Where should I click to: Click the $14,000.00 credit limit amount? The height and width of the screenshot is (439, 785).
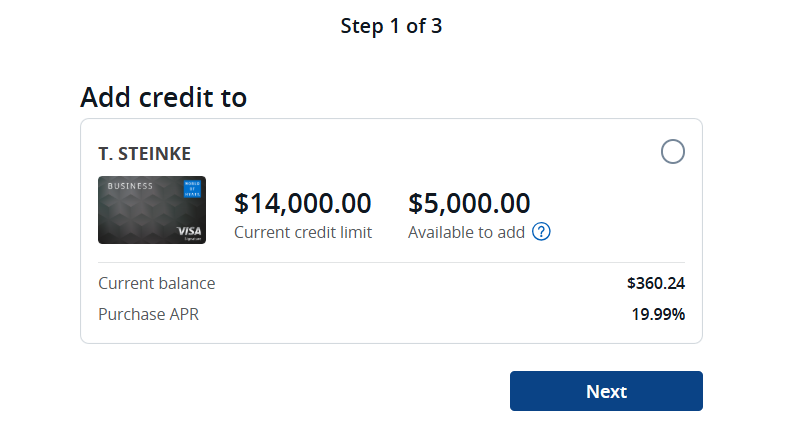pos(302,203)
